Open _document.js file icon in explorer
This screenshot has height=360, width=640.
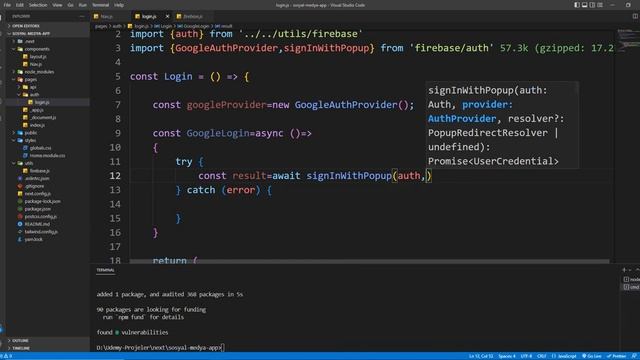point(25,118)
